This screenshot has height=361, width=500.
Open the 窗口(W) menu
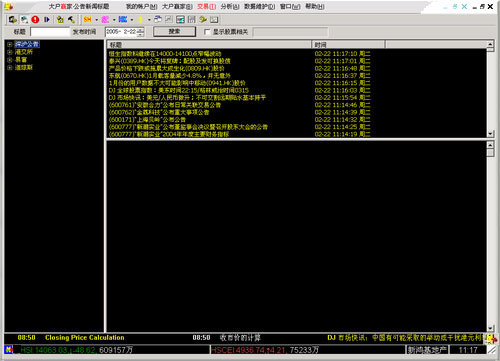coord(290,7)
